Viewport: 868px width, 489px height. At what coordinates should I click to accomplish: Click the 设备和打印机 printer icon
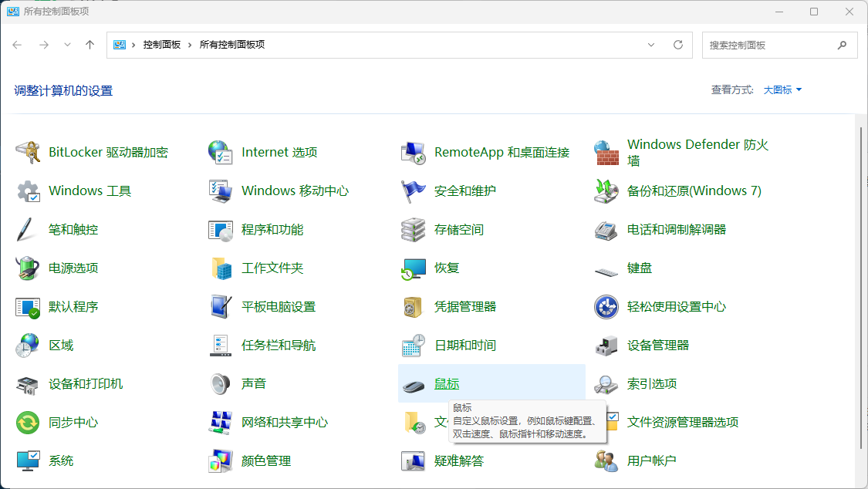tap(28, 384)
